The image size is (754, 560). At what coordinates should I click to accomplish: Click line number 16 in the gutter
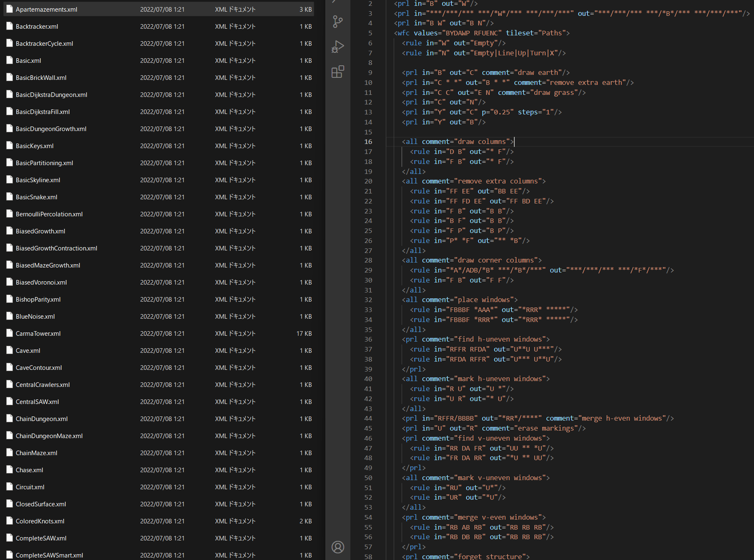[368, 142]
